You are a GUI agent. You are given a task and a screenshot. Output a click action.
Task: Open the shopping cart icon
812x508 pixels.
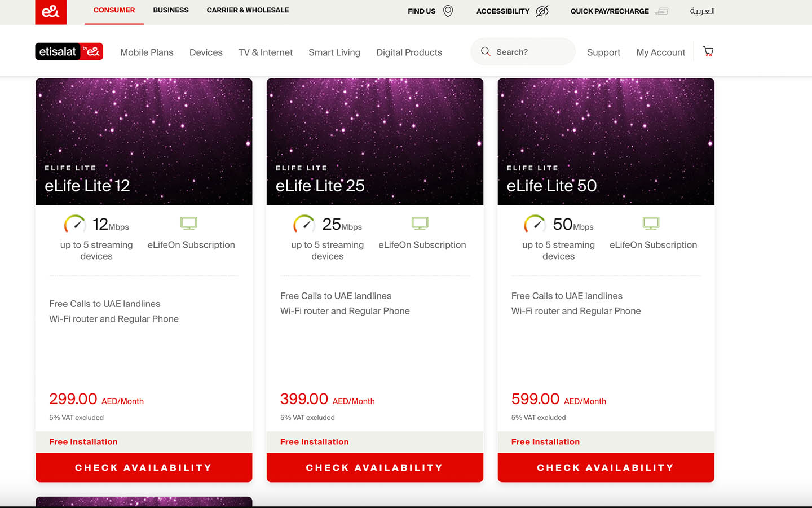(x=708, y=51)
